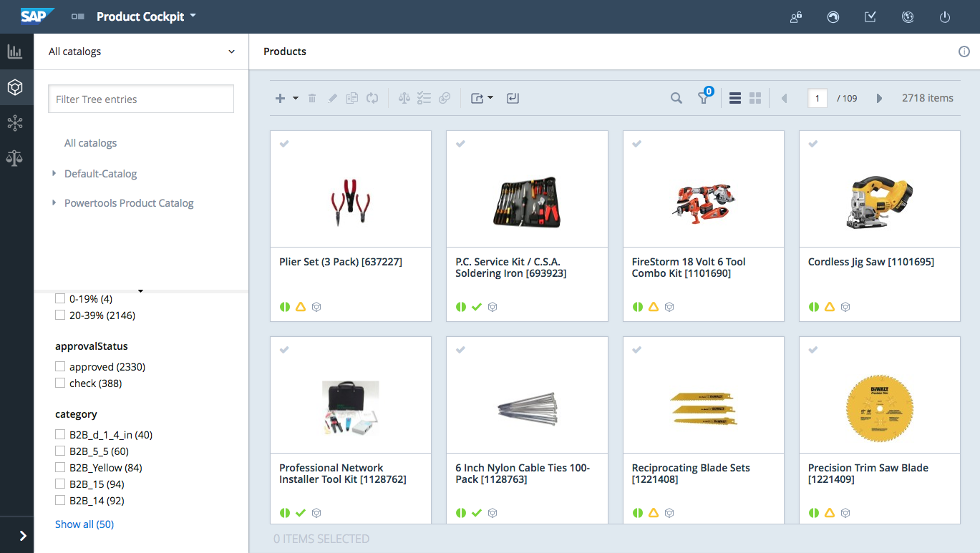Select All catalogs tree entry
This screenshot has width=980, height=553.
click(90, 143)
